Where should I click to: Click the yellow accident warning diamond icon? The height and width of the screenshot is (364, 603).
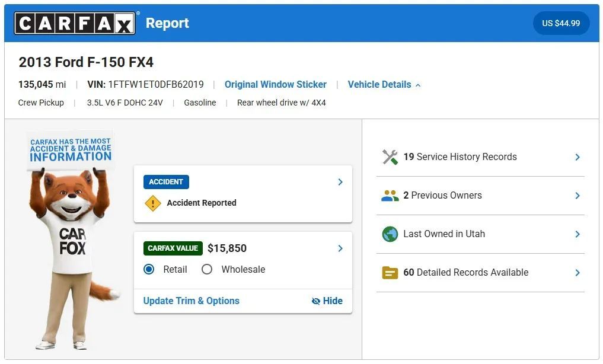point(152,203)
